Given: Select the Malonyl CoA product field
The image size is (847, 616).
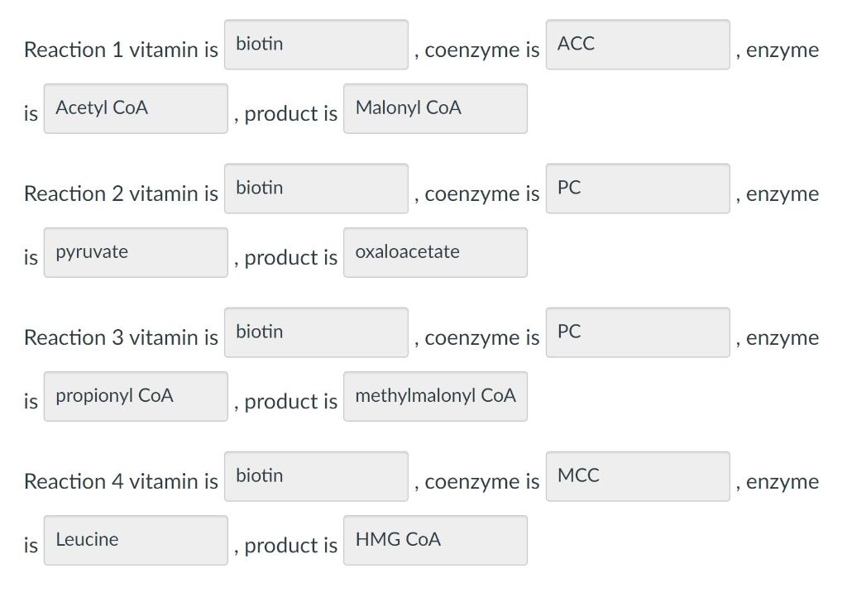Looking at the screenshot, I should coord(435,108).
